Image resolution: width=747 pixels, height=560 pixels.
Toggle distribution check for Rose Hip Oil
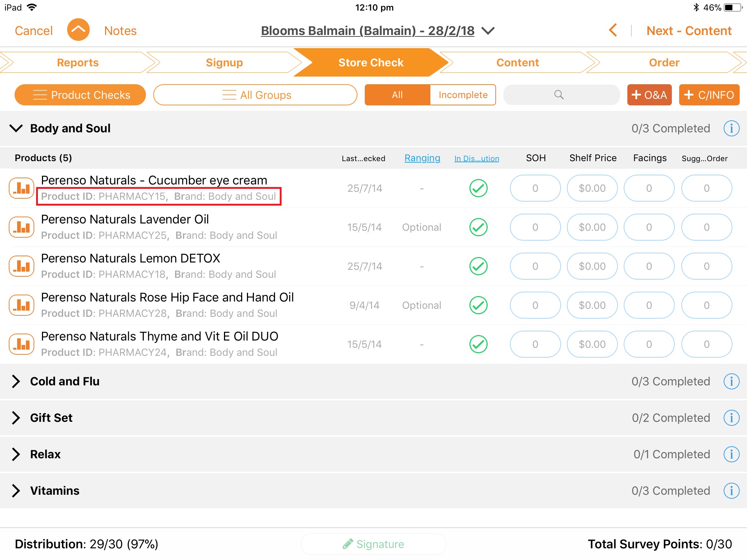pos(478,305)
